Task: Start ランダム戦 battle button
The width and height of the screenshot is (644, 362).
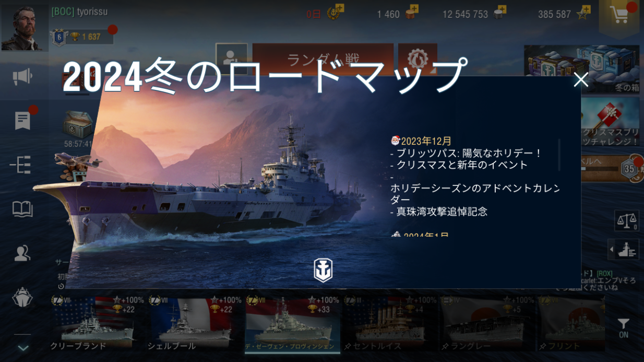Action: click(323, 60)
